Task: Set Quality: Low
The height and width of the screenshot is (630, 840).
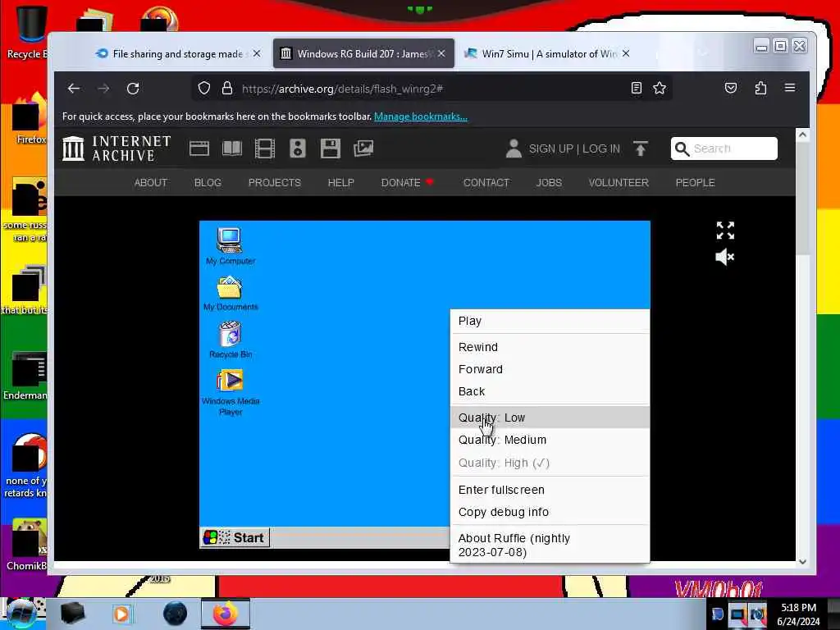Action: coord(550,418)
